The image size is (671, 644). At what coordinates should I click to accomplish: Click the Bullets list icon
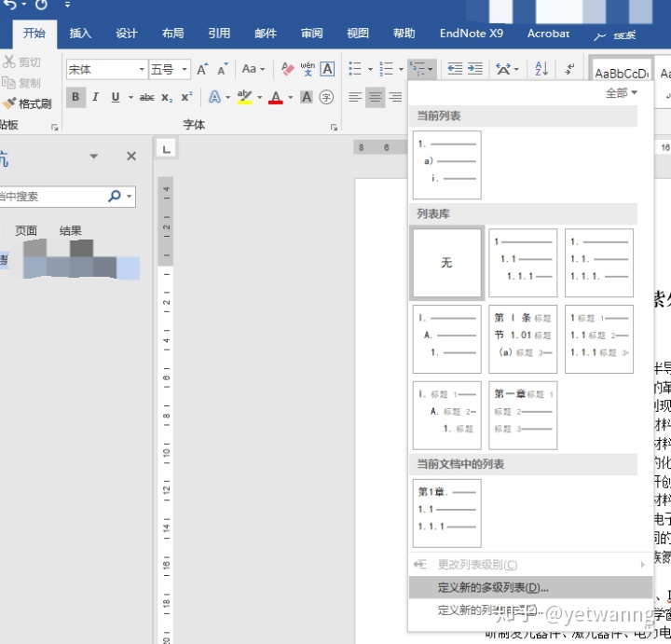[x=355, y=68]
